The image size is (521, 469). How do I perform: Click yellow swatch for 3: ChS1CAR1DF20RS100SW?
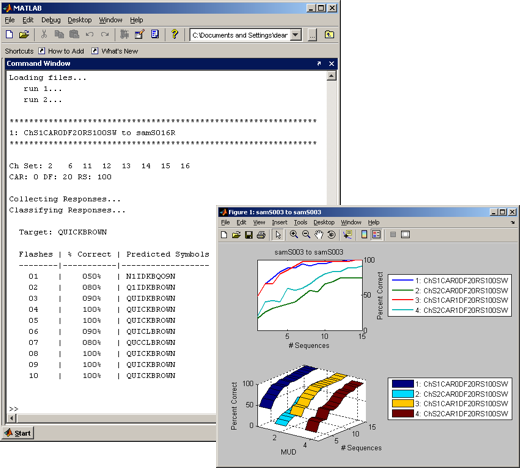(x=402, y=404)
